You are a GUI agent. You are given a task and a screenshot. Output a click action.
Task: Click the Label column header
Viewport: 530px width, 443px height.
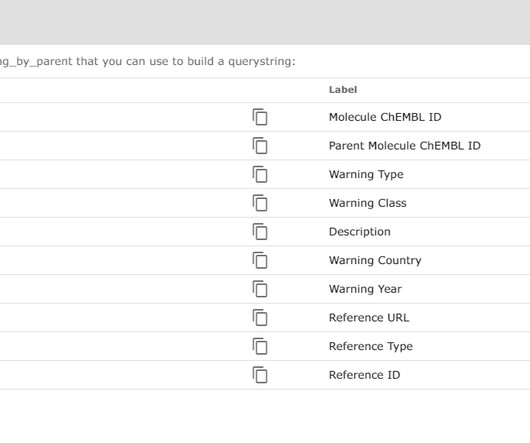[x=343, y=90]
